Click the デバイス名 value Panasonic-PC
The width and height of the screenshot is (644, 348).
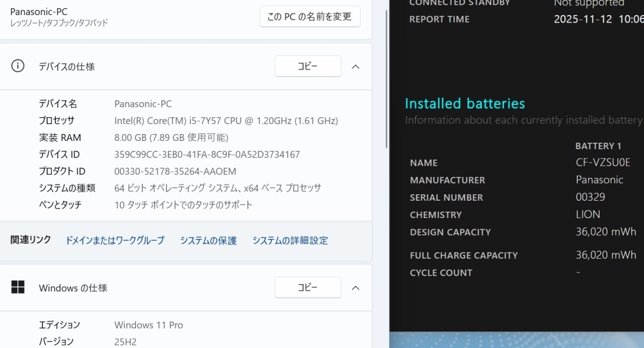143,104
